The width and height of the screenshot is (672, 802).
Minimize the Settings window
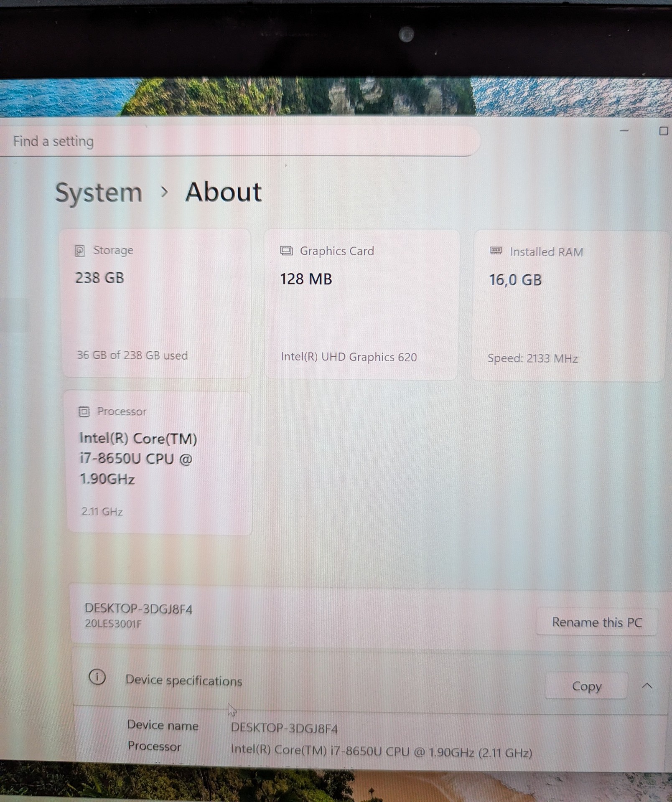(x=624, y=131)
